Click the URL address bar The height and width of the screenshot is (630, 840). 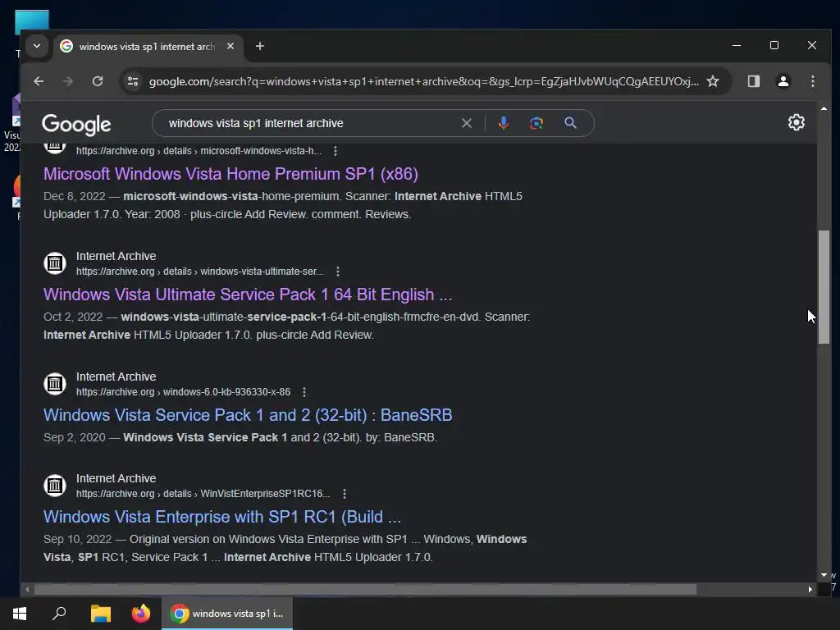pyautogui.click(x=423, y=81)
